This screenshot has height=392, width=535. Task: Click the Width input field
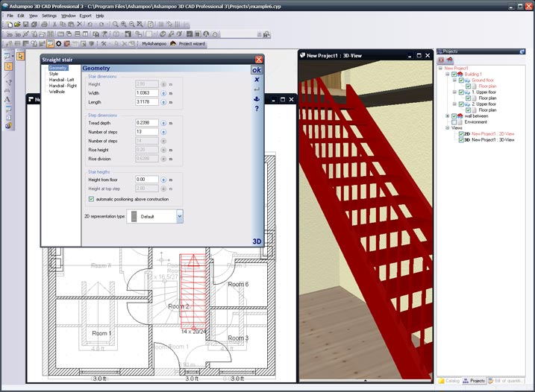coord(147,93)
